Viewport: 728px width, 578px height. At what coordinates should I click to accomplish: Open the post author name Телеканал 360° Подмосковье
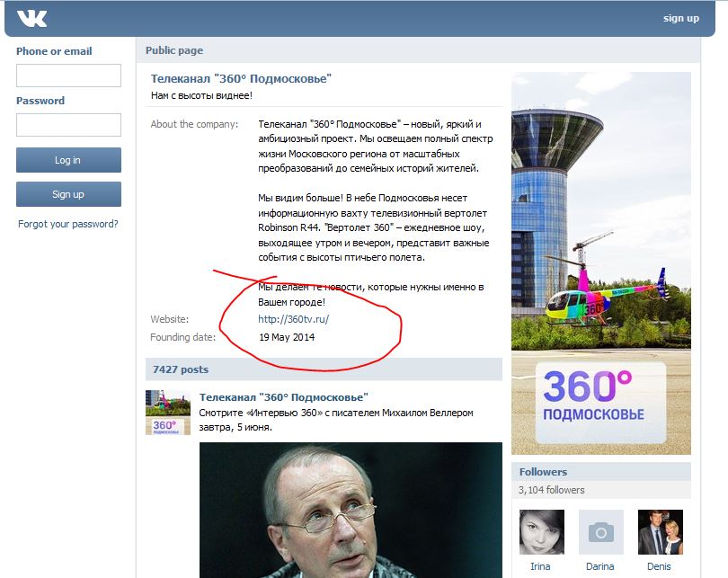pos(283,397)
